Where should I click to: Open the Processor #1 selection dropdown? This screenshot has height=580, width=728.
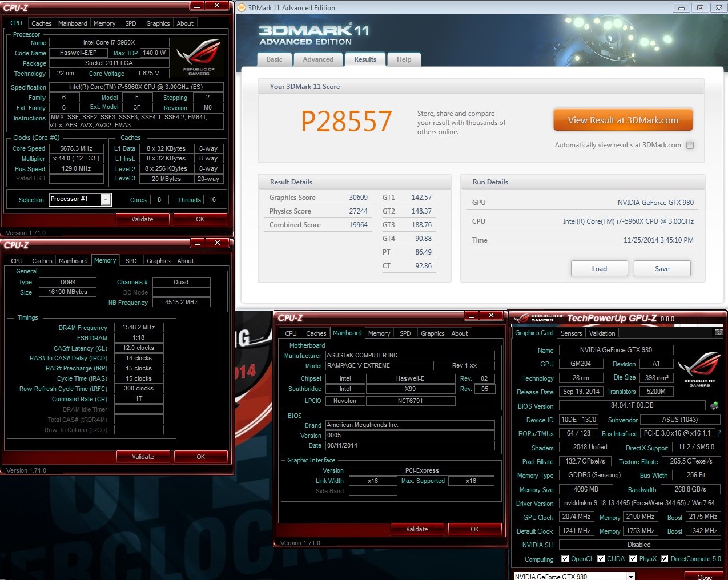click(106, 199)
